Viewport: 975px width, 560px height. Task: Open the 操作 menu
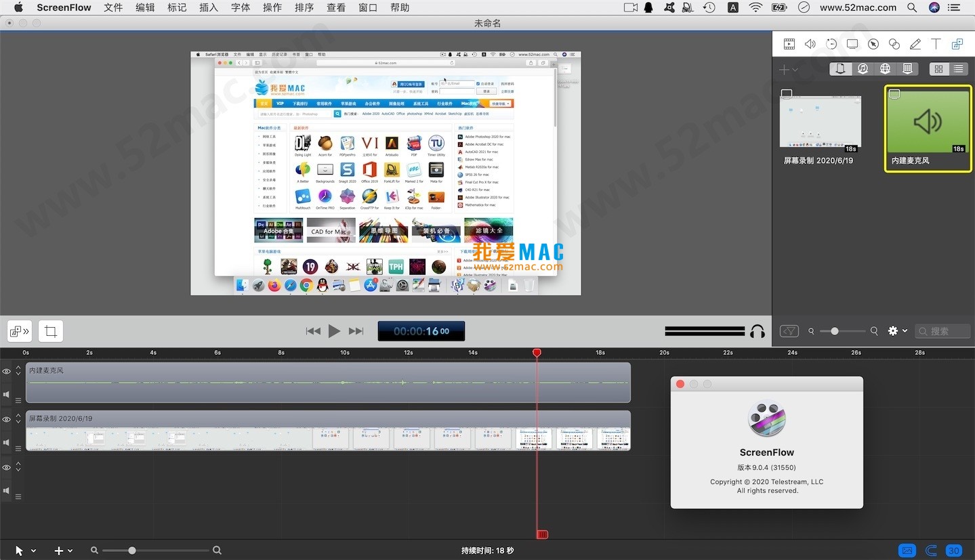(272, 7)
